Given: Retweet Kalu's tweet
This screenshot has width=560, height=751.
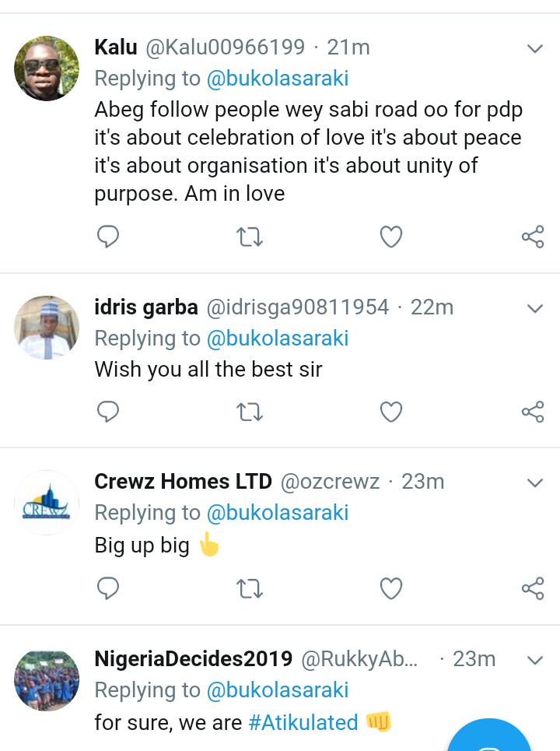Looking at the screenshot, I should (x=249, y=237).
